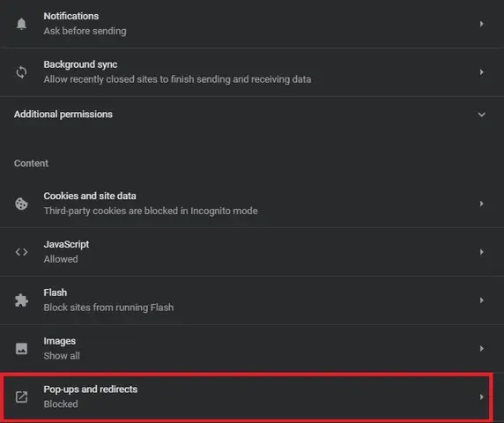
Task: Select the JavaScript entry label
Action: [66, 244]
